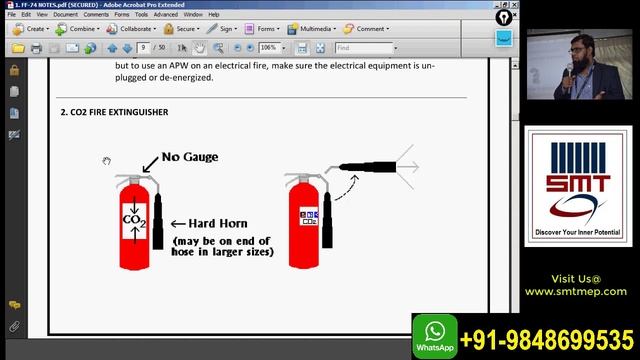Click the Combine toolbar icon
This screenshot has height=360, width=640.
[x=61, y=29]
